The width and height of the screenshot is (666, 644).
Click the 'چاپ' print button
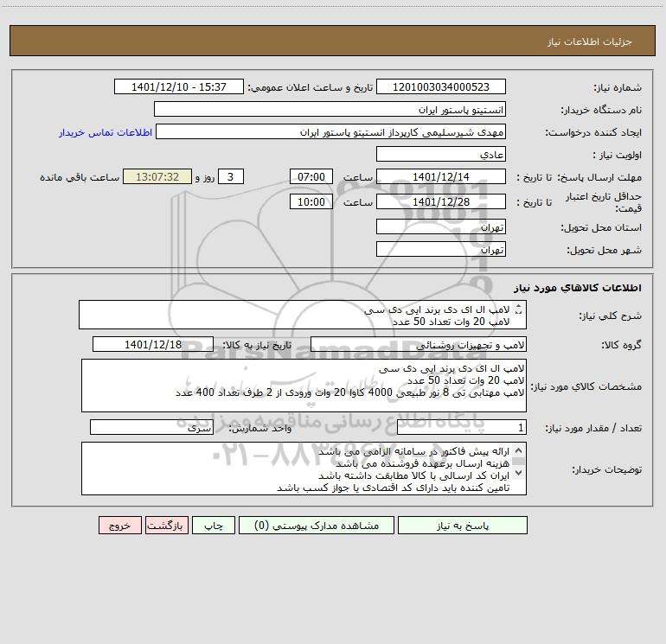point(214,526)
